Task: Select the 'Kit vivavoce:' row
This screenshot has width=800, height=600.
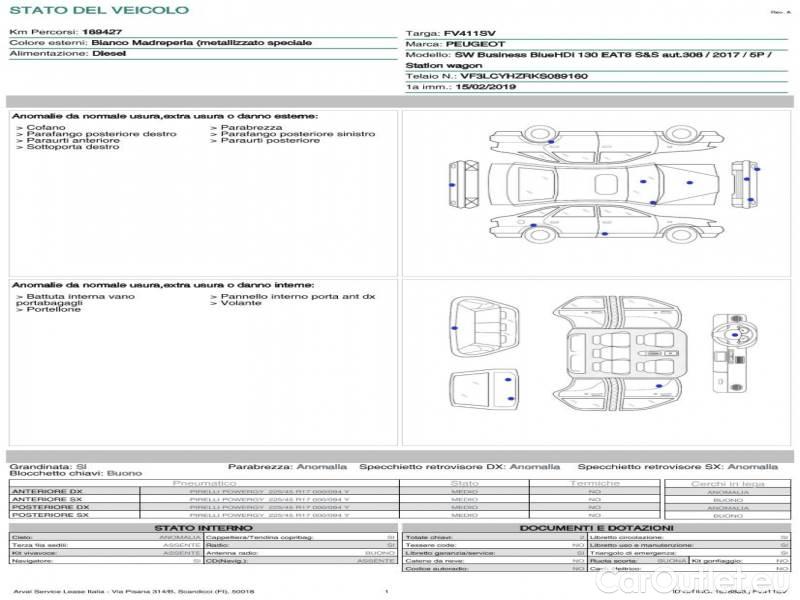Action: [x=106, y=553]
